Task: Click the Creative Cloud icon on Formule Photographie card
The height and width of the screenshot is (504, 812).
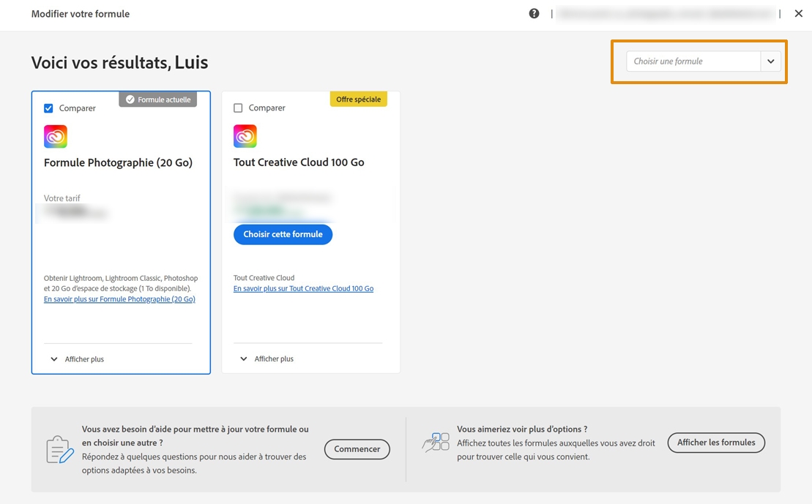Action: (56, 137)
